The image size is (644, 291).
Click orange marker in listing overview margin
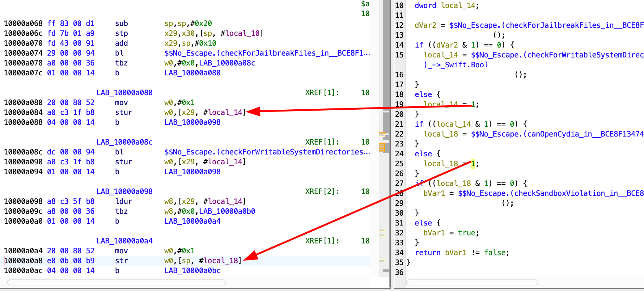pos(382,148)
